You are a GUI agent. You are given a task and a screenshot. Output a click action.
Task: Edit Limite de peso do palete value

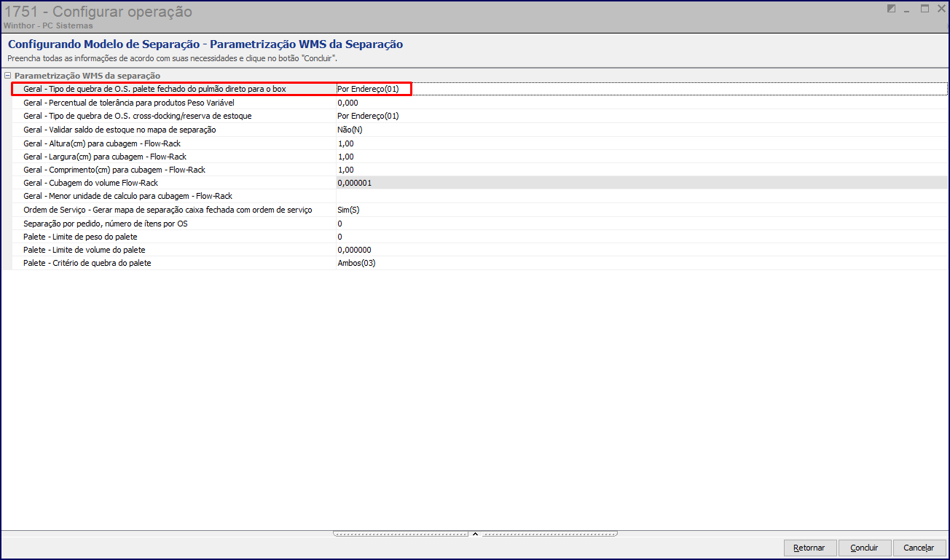coord(642,237)
